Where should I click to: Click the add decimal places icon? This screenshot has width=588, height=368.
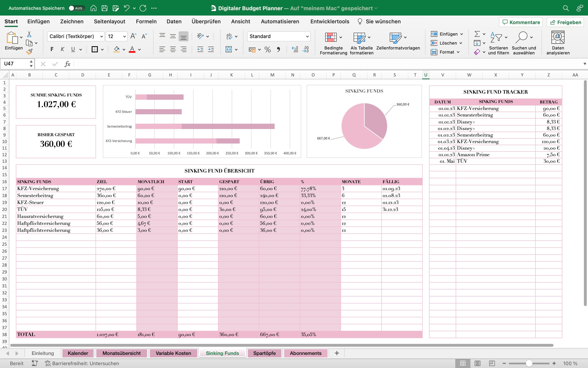click(295, 50)
